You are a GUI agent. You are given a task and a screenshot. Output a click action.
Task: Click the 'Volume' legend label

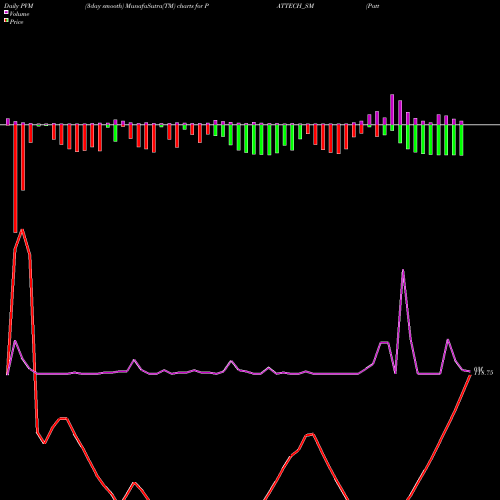tap(19, 14)
